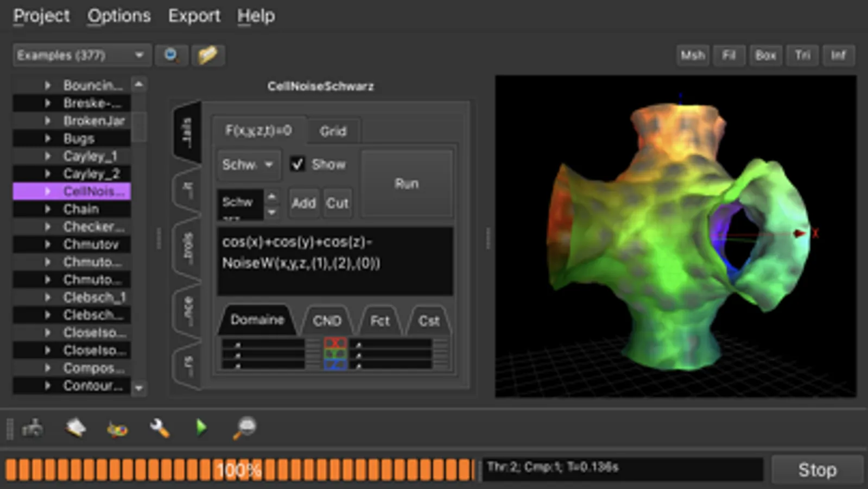Open the Examples (377) dropdown
This screenshot has width=868, height=489.
click(x=81, y=55)
